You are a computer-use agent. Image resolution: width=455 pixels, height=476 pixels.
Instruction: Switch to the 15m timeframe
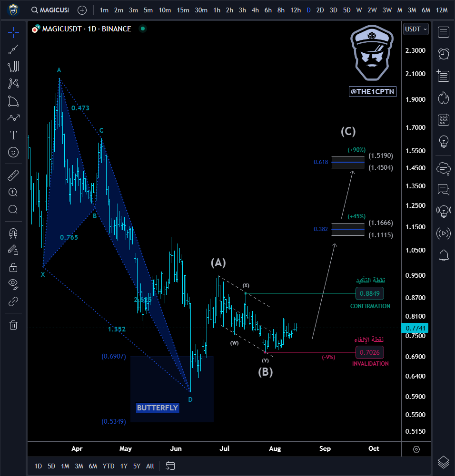pos(183,10)
